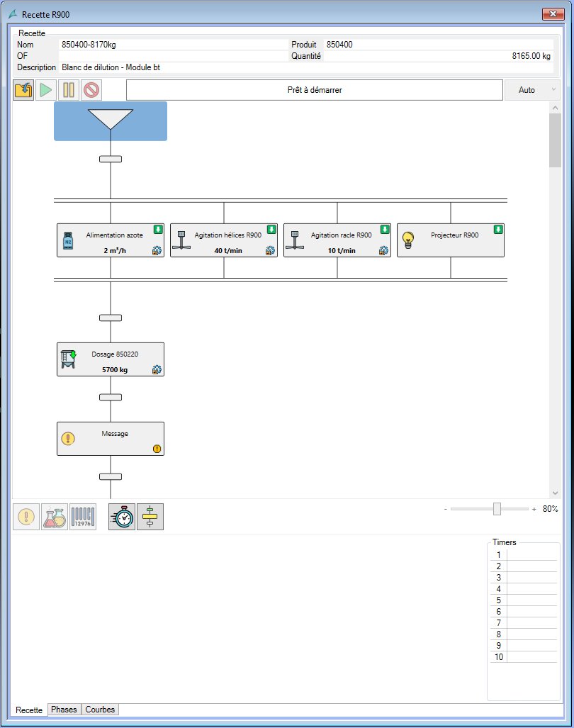Select the Dosage 850220 phase block
Viewport: 574px width, 728px height.
click(111, 359)
